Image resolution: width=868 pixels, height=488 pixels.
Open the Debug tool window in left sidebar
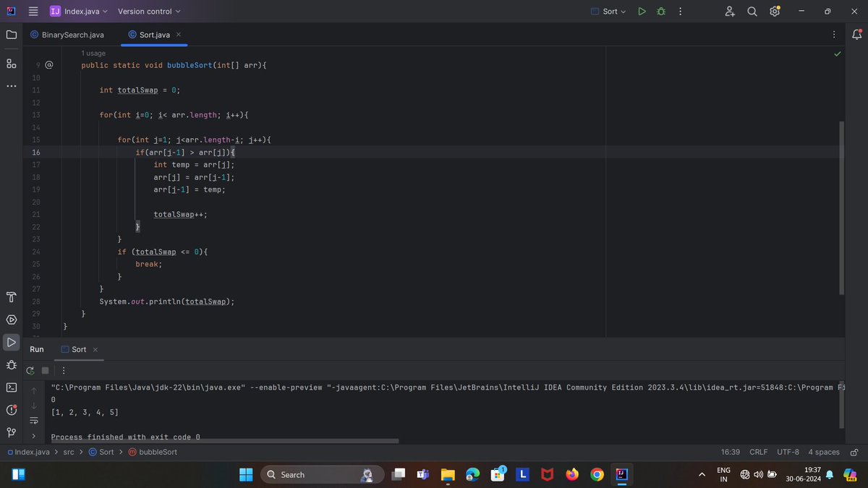11,364
